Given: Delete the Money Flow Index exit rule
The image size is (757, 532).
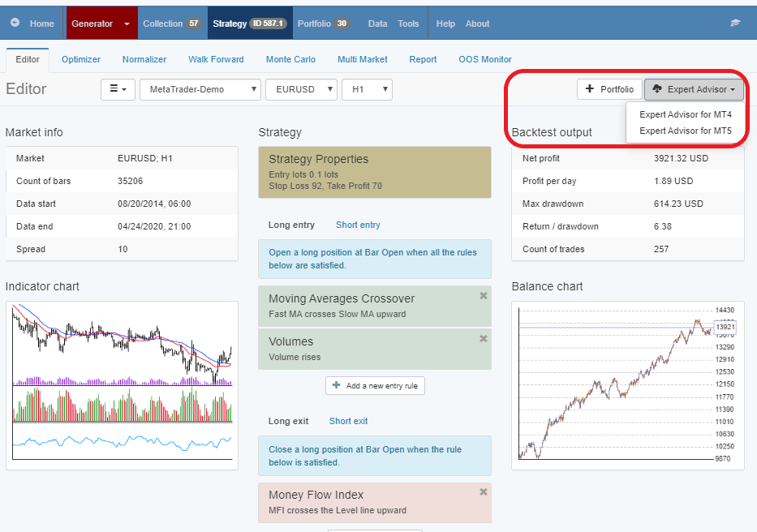Looking at the screenshot, I should point(484,492).
